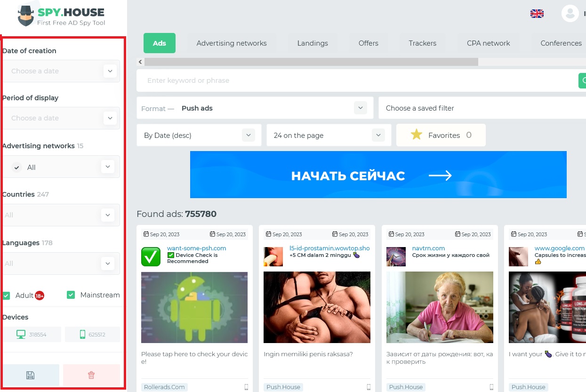Image resolution: width=586 pixels, height=392 pixels.
Task: Open the Period of display dropdown
Action: (110, 118)
